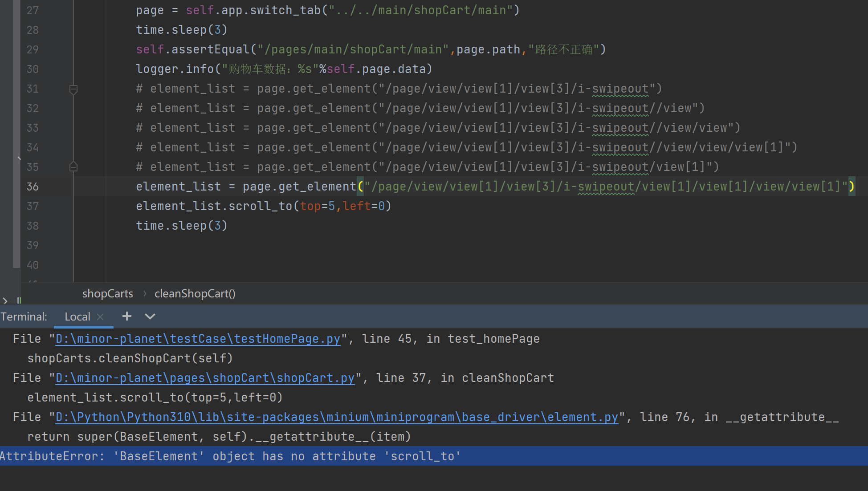Open shopCart.py link in traceback

[x=205, y=378]
